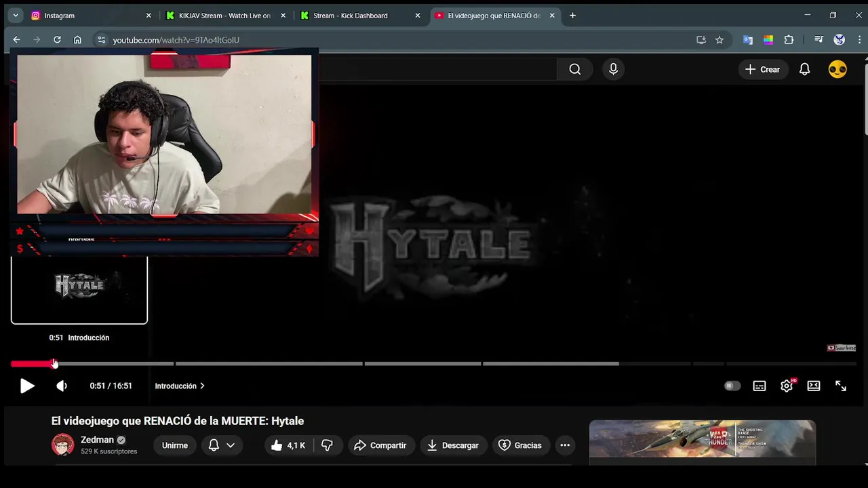Expand the tab search dropdown
This screenshot has width=868, height=488.
click(15, 16)
